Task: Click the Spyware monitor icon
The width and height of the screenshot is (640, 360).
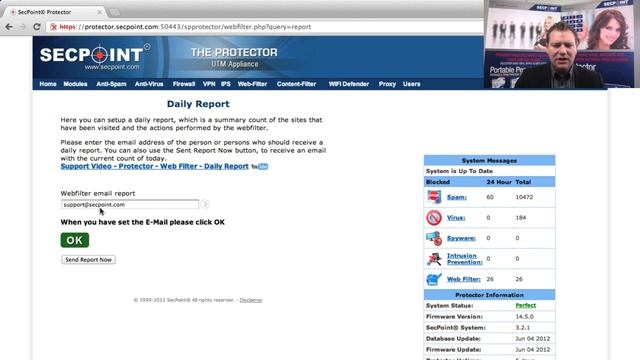Action: [434, 238]
